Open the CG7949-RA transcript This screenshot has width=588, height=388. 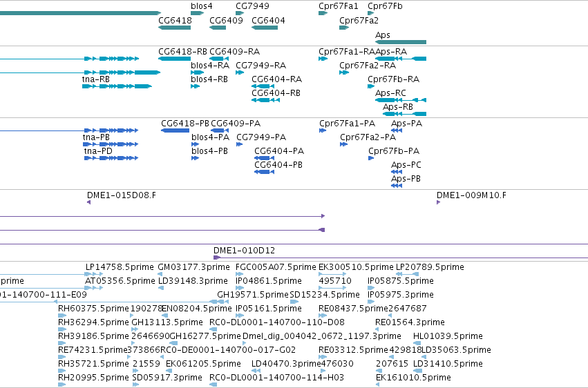[240, 72]
